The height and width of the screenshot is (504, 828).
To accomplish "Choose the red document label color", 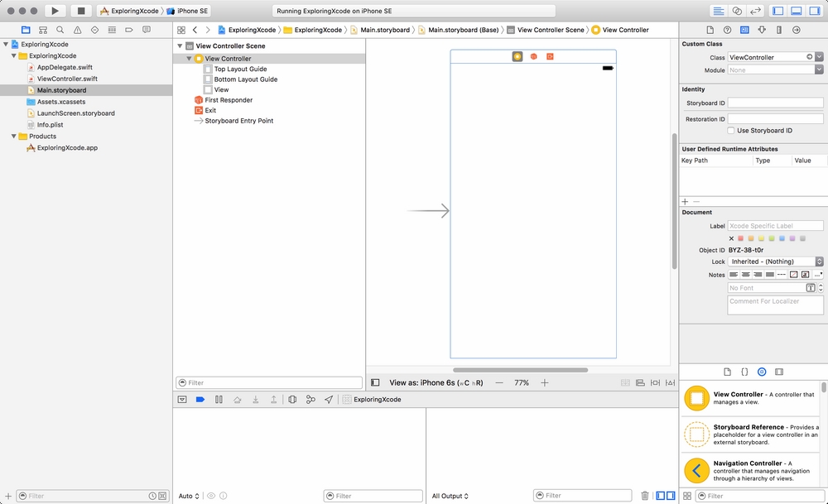I will pos(741,238).
